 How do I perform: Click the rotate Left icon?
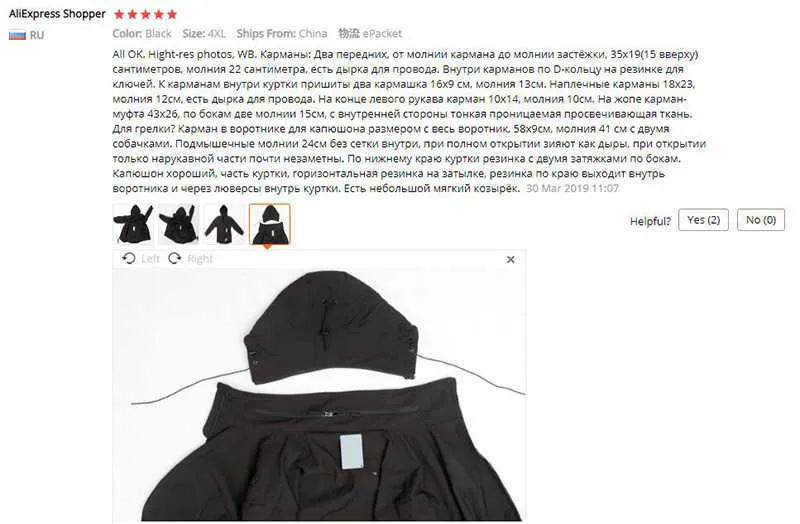click(x=129, y=258)
